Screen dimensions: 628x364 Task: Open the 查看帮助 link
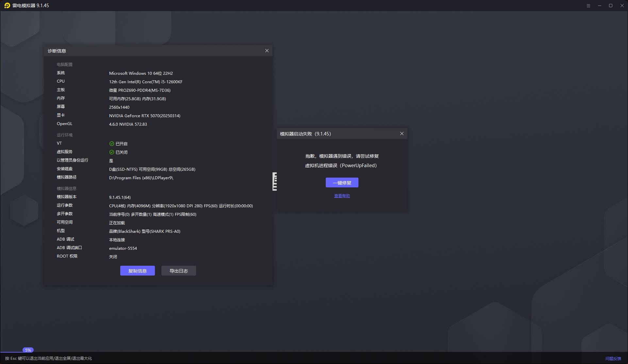[342, 196]
